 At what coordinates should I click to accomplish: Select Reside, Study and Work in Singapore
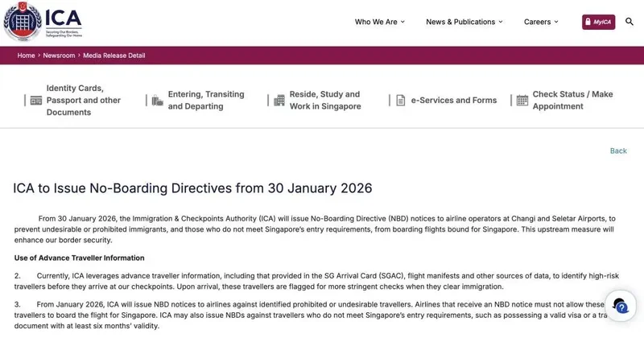tap(325, 101)
